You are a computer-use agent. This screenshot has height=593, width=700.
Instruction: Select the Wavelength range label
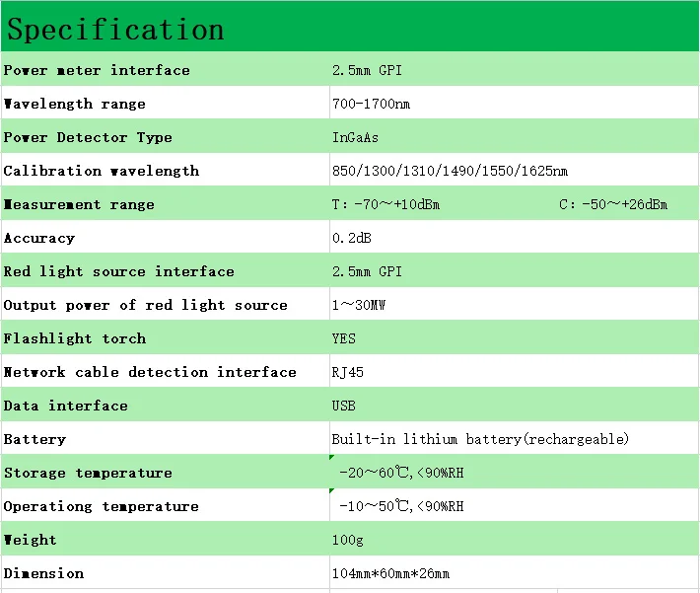(75, 104)
